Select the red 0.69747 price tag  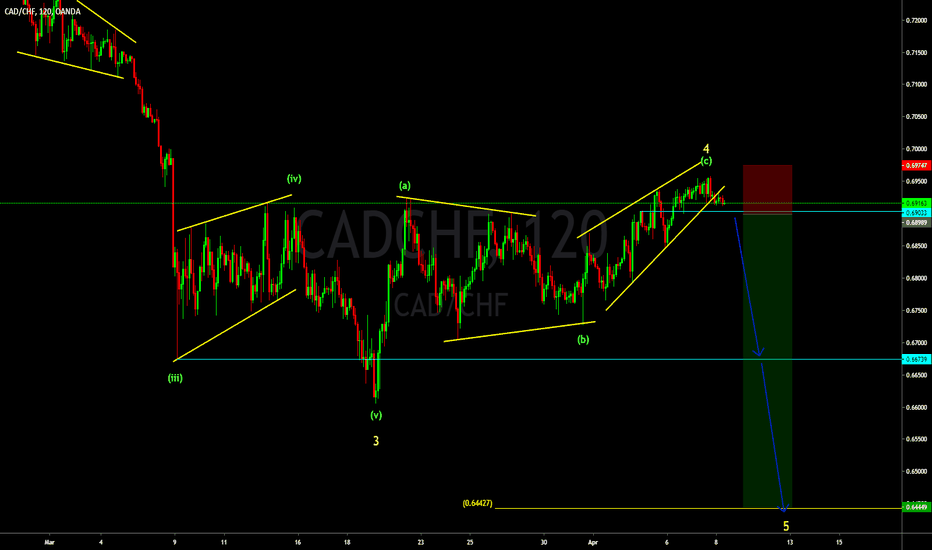click(916, 165)
